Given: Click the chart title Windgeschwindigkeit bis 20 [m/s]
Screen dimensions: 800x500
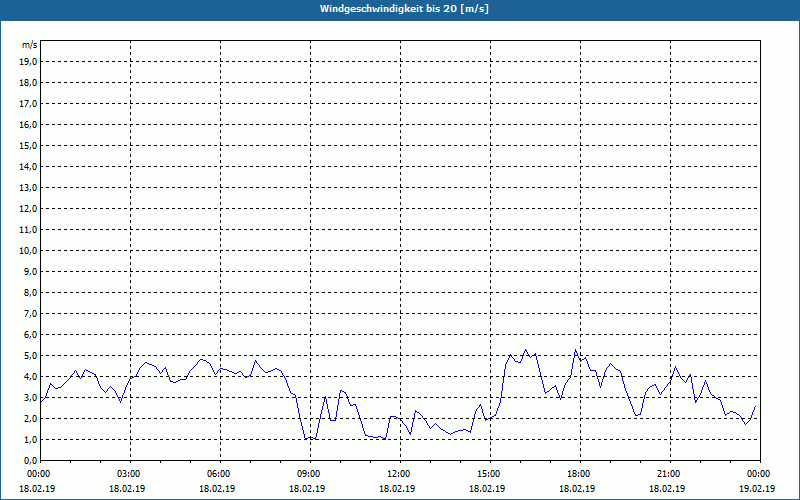Looking at the screenshot, I should pos(404,9).
